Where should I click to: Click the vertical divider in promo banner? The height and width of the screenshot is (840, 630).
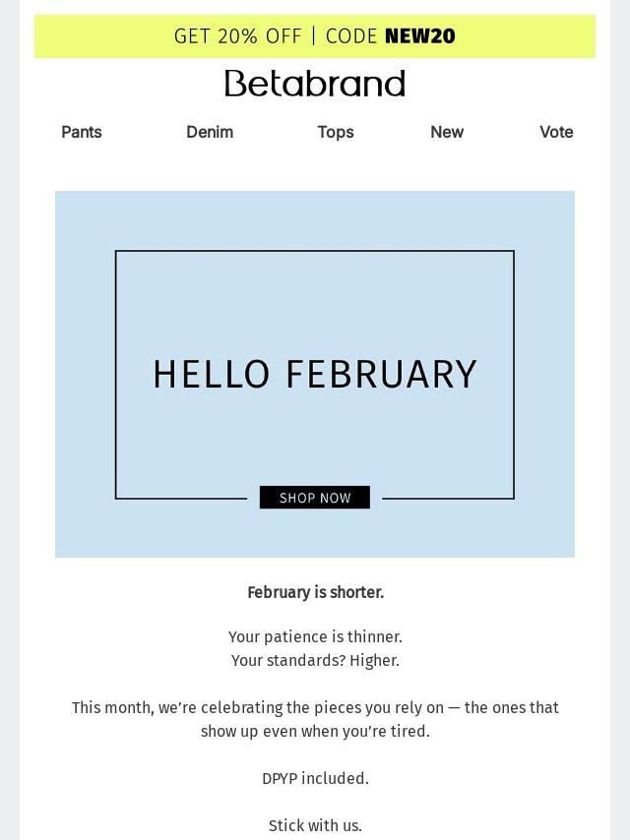tap(314, 36)
